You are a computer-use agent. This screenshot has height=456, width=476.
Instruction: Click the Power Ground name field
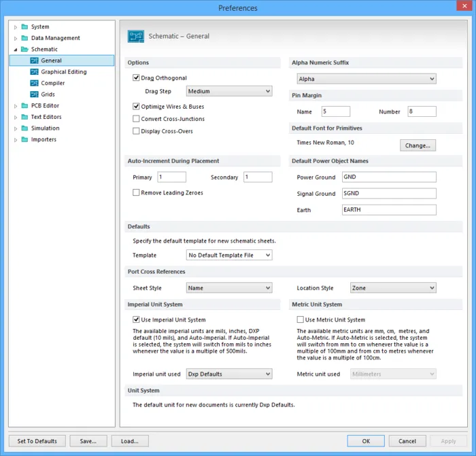(x=389, y=177)
